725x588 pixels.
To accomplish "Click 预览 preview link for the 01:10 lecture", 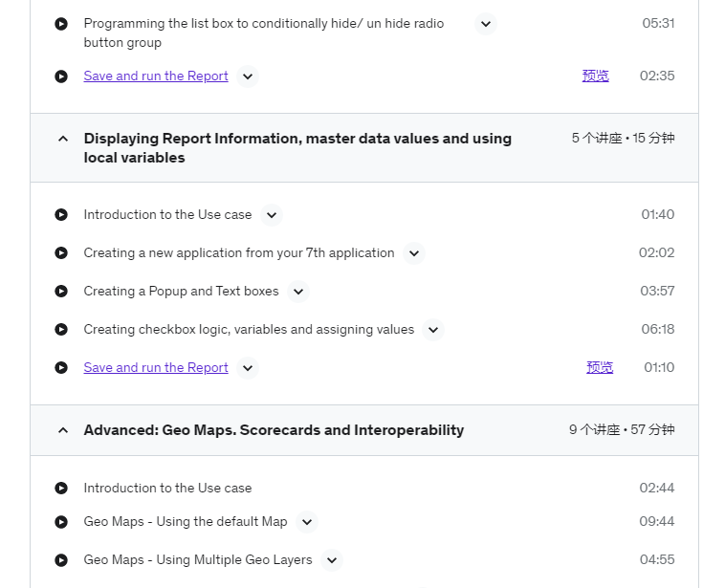I will (x=600, y=367).
